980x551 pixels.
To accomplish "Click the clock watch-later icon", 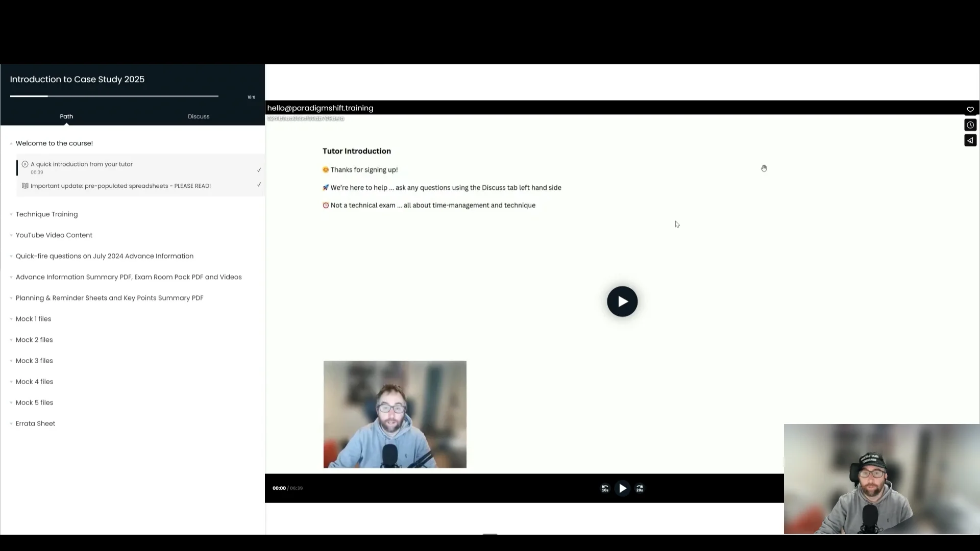I will pyautogui.click(x=970, y=125).
